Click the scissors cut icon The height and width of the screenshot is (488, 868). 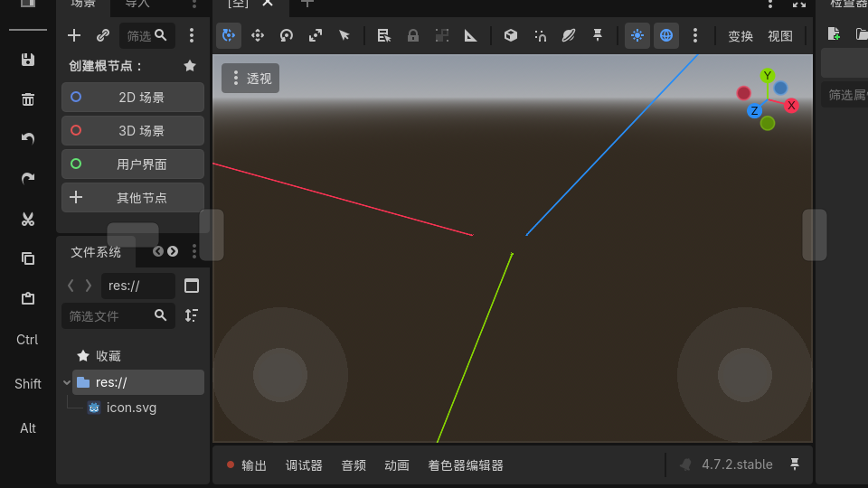[x=28, y=219]
